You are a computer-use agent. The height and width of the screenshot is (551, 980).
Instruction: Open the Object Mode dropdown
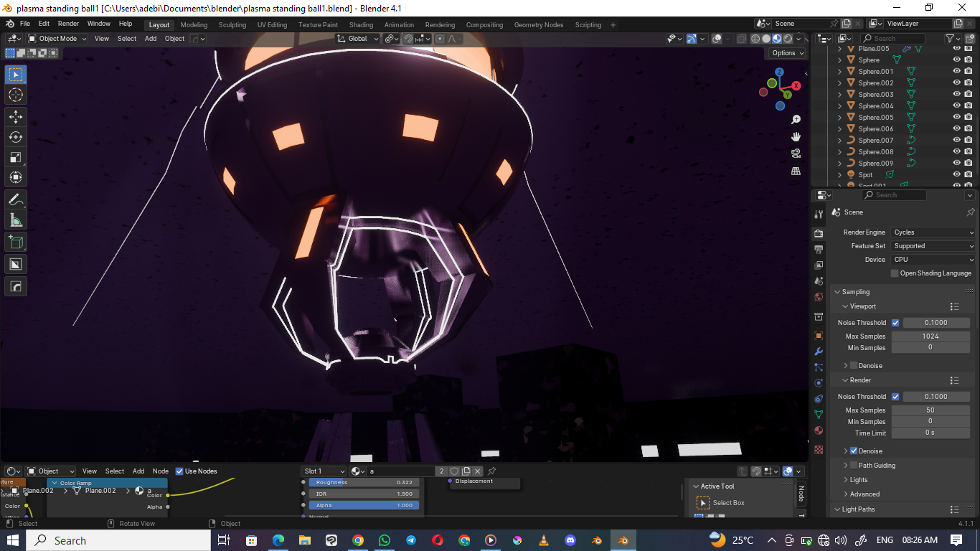(x=57, y=39)
